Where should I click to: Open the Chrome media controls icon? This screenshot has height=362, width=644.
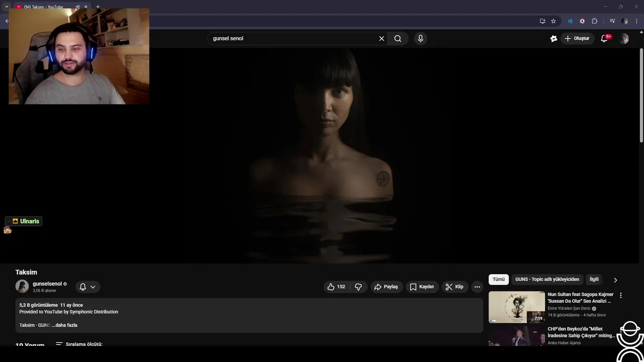click(x=612, y=21)
